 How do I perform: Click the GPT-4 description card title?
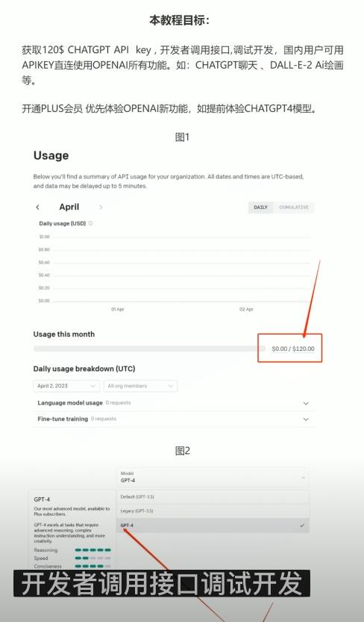point(42,500)
